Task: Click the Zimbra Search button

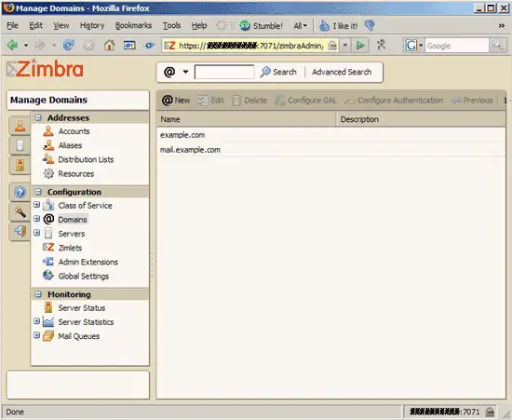Action: coord(278,72)
